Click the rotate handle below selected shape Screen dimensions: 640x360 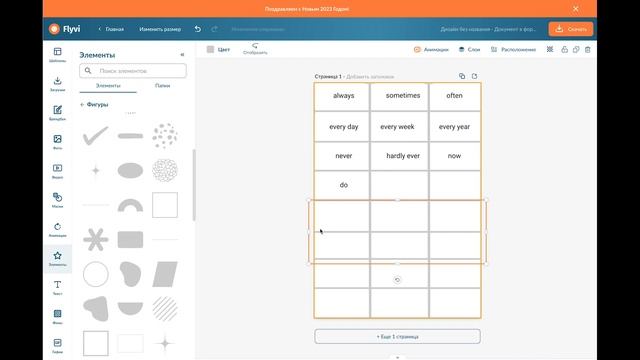tap(397, 280)
